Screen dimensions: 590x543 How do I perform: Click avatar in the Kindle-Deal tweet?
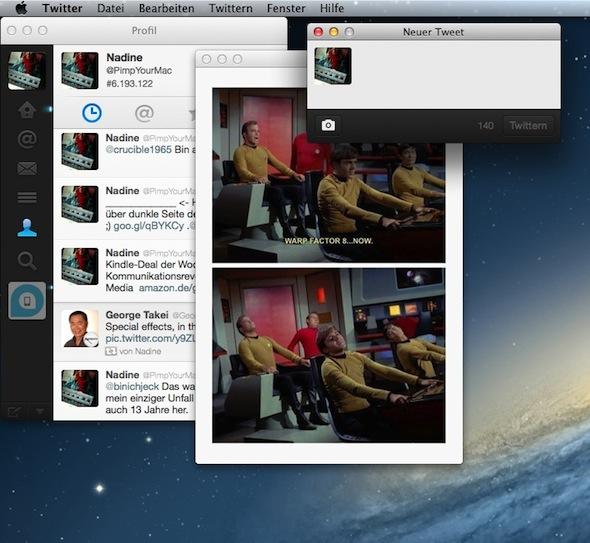80,266
